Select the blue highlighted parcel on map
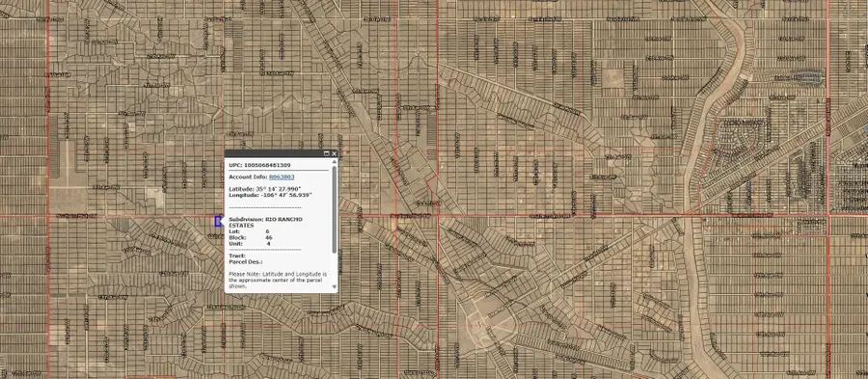The height and width of the screenshot is (379, 868). 218,221
